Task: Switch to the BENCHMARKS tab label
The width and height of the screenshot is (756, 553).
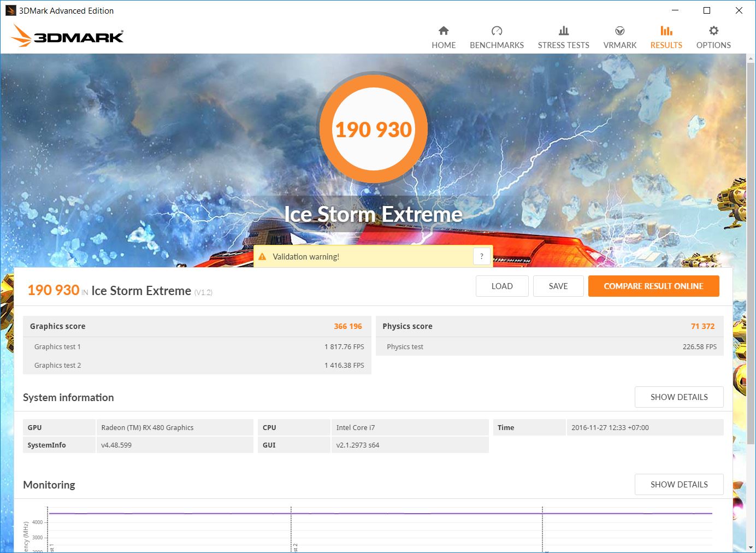Action: tap(497, 45)
